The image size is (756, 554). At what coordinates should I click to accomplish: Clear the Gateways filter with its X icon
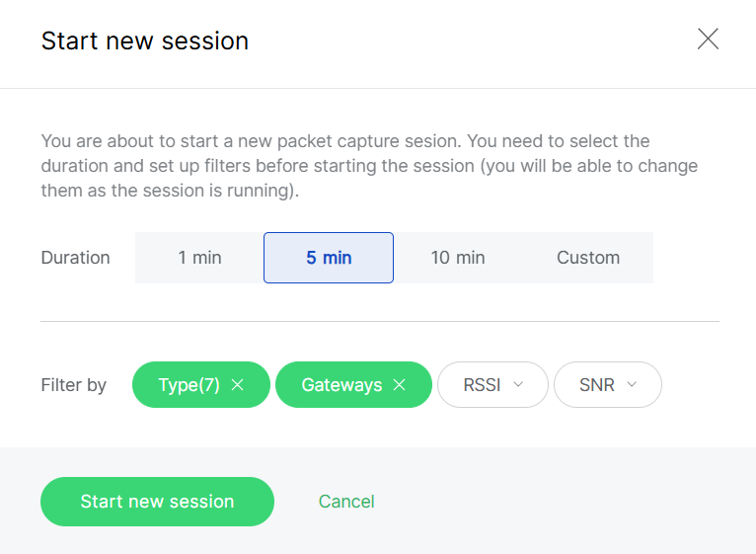click(x=400, y=385)
